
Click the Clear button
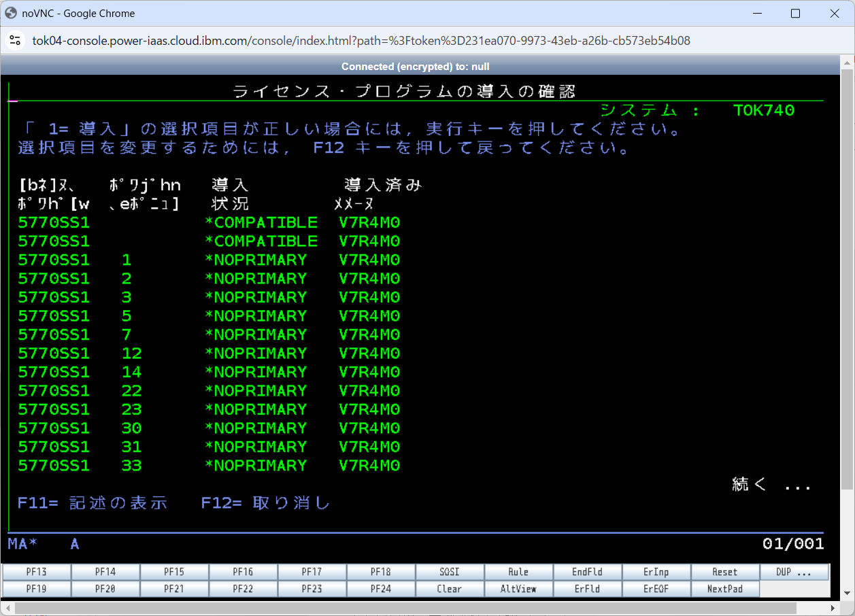click(450, 589)
